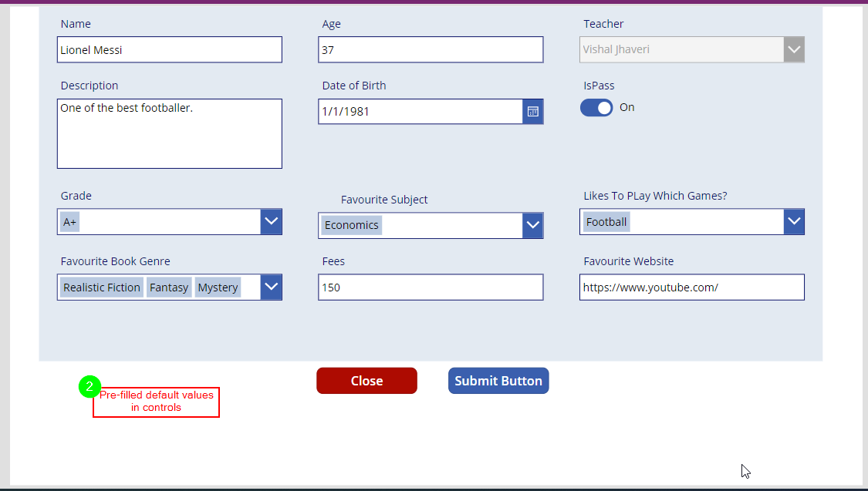Click the Name field with Lionel Messi

(x=170, y=50)
